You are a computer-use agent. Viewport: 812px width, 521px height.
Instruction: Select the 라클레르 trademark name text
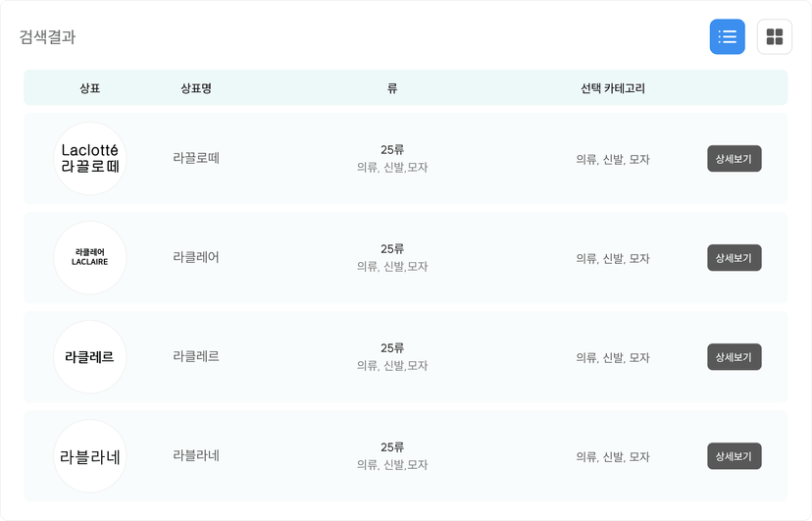point(196,356)
